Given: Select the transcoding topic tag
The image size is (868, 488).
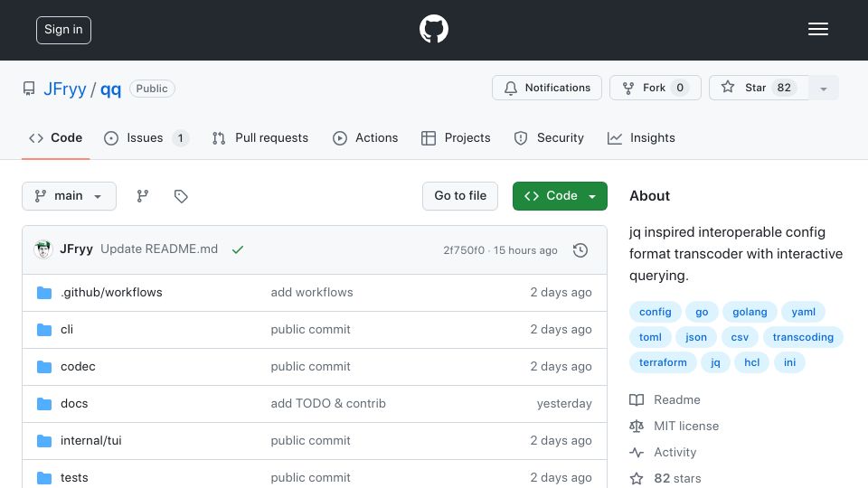Looking at the screenshot, I should tap(803, 337).
